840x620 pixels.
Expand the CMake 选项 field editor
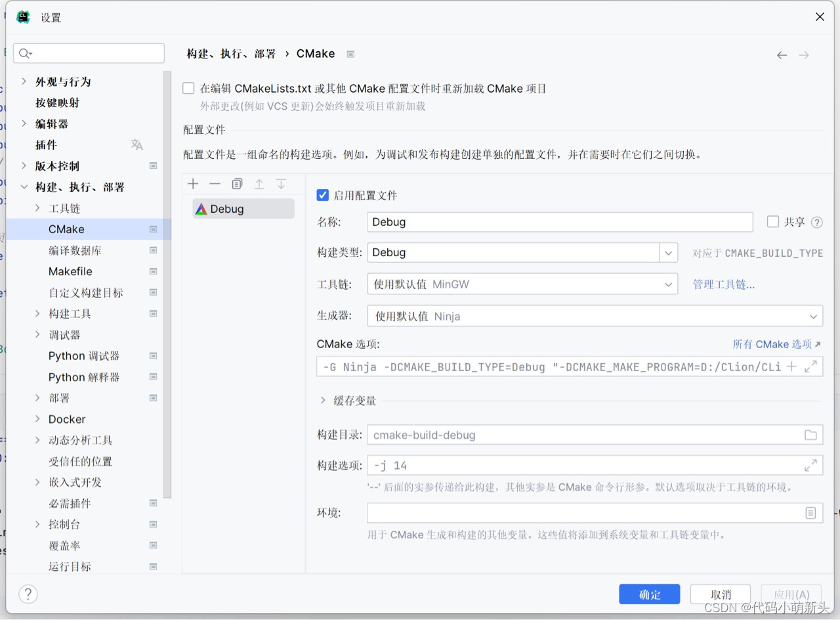pyautogui.click(x=810, y=366)
